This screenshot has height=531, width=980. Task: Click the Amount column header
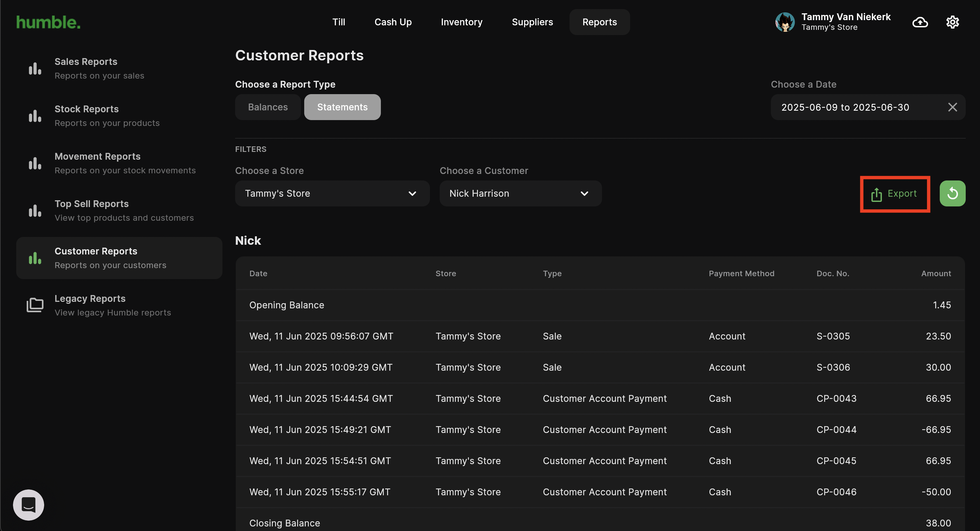(936, 274)
